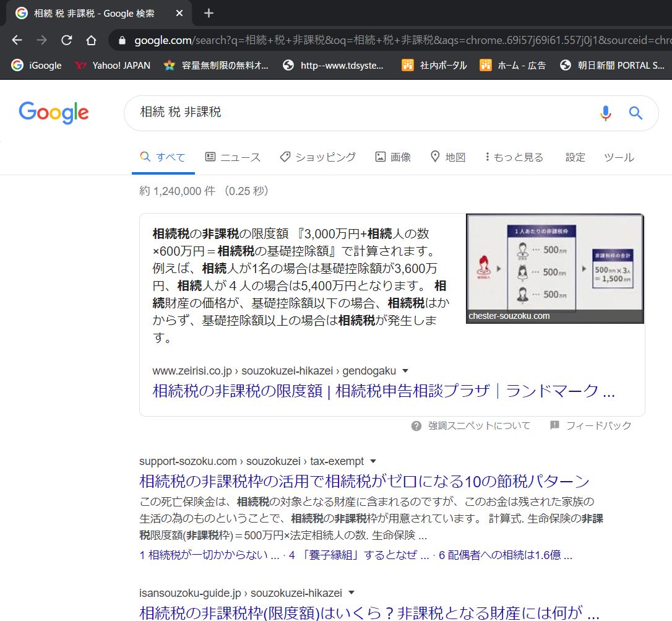Expand dropdown arrow next to zeirisi.co.jp URL

coord(405,370)
